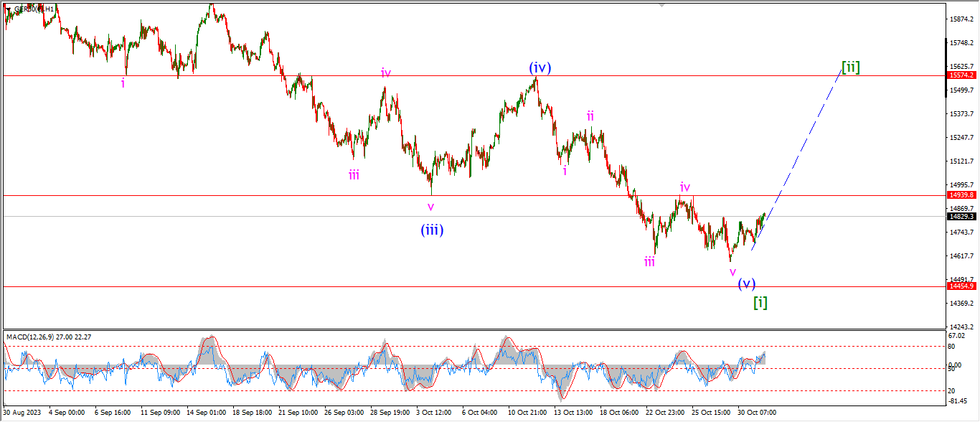Select the 15574.2 red price level tag
The width and height of the screenshot is (980, 422).
[961, 75]
